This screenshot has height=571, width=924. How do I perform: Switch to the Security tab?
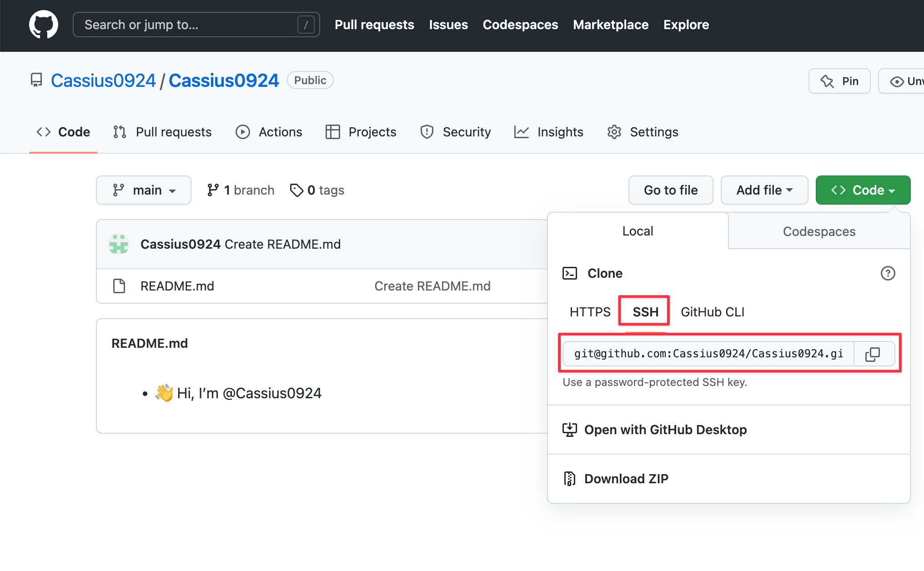456,132
